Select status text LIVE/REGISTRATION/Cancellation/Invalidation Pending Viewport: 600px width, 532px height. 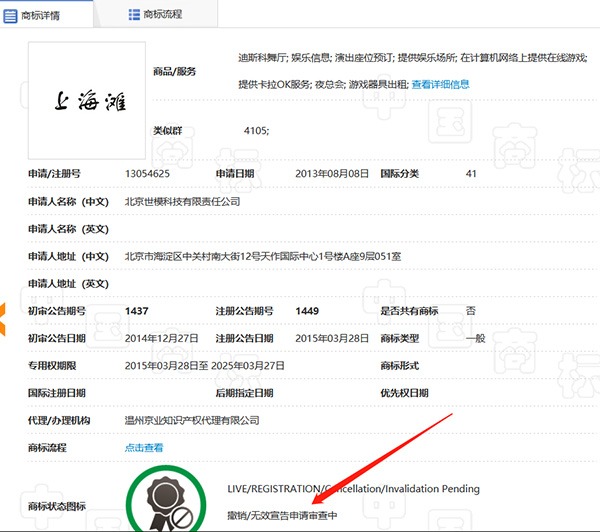353,489
